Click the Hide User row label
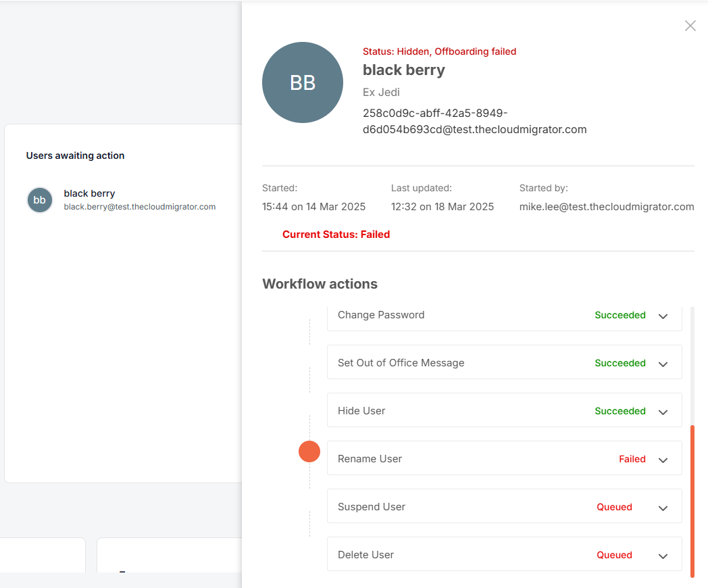The height and width of the screenshot is (588, 708). (361, 410)
